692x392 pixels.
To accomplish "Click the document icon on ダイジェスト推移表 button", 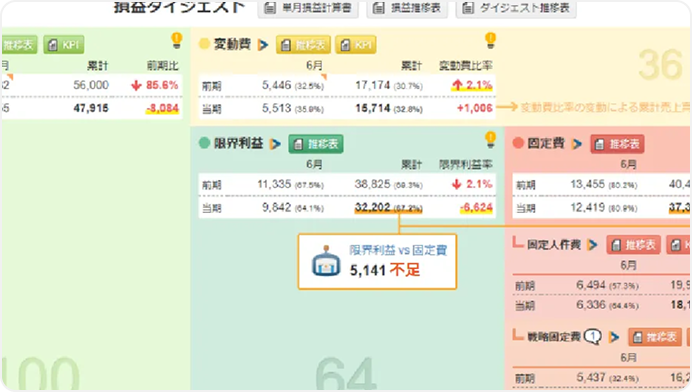I will tap(468, 8).
